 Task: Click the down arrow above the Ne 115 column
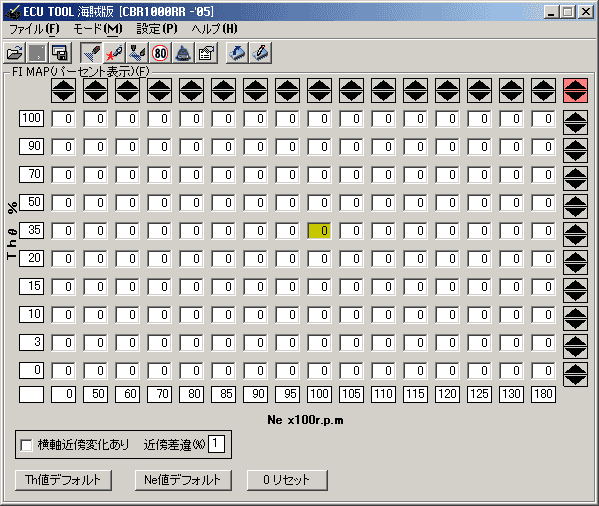tap(416, 96)
